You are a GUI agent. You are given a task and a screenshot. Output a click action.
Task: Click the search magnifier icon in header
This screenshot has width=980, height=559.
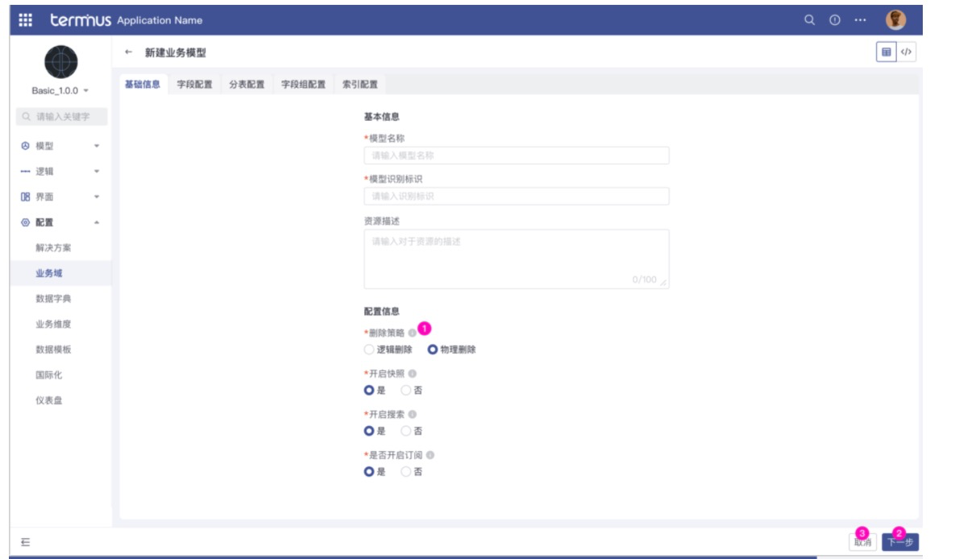tap(809, 20)
